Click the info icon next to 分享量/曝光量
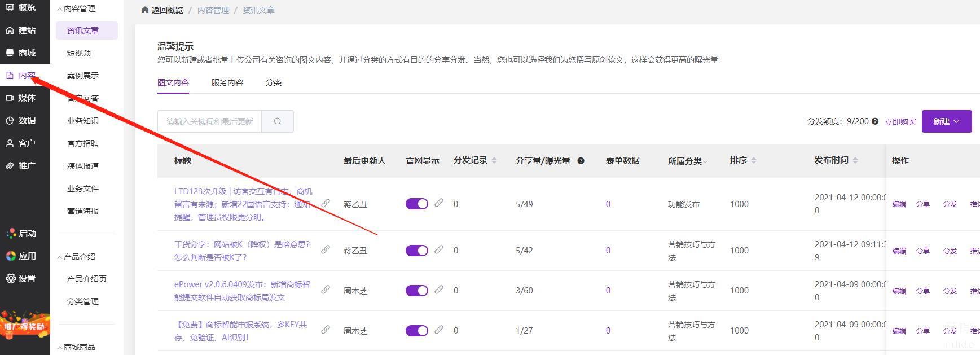This screenshot has height=355, width=980. (x=581, y=161)
